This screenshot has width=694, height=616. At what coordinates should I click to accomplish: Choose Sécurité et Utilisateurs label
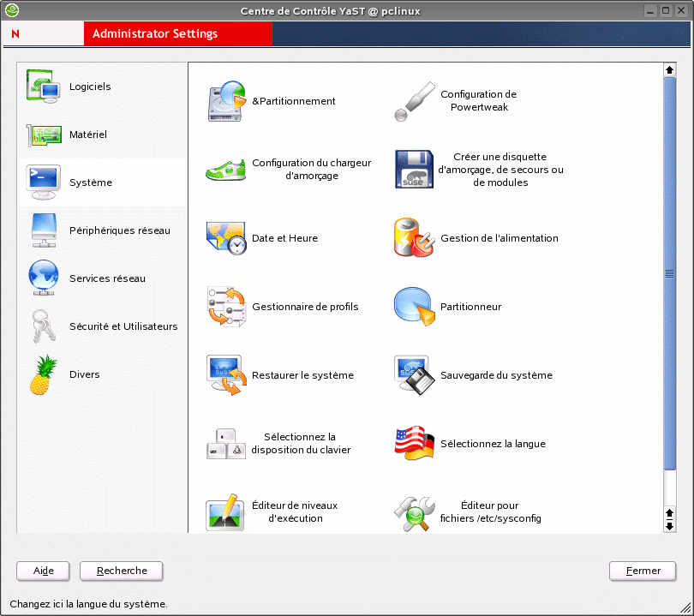click(123, 326)
